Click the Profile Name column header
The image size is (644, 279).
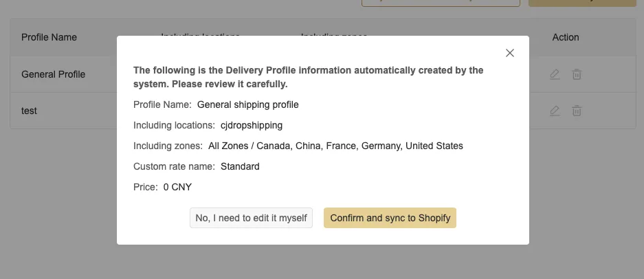pyautogui.click(x=49, y=37)
